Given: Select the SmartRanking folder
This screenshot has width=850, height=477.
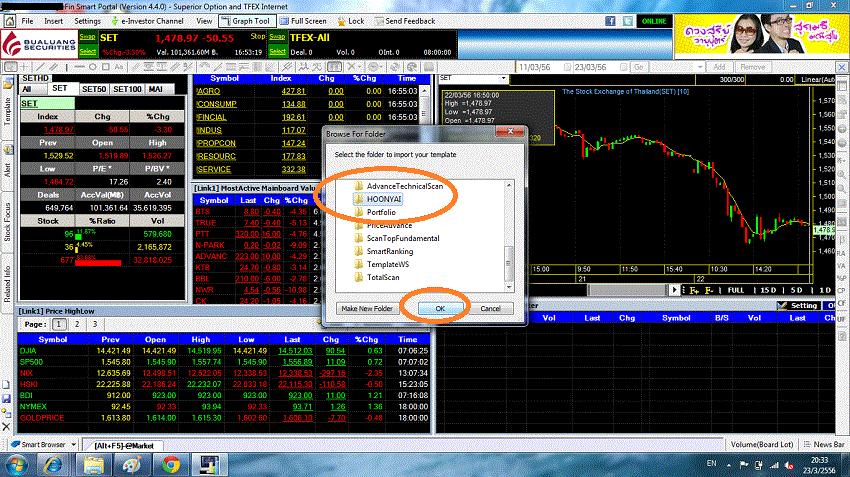Looking at the screenshot, I should tap(383, 251).
